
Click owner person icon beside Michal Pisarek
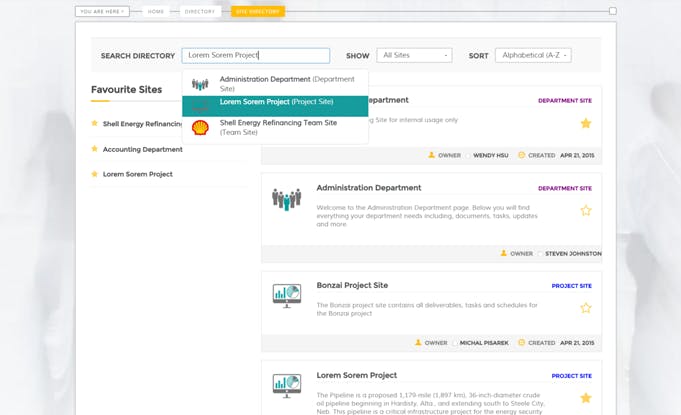(418, 343)
